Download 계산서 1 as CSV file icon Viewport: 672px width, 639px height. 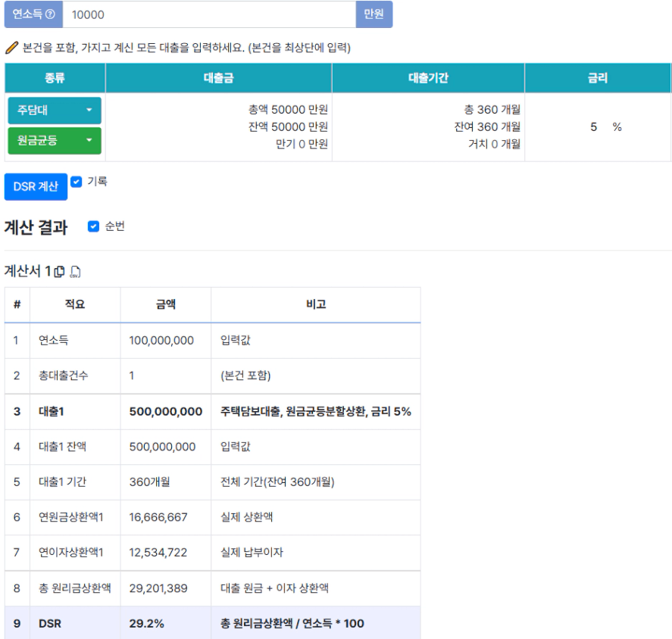pos(75,271)
